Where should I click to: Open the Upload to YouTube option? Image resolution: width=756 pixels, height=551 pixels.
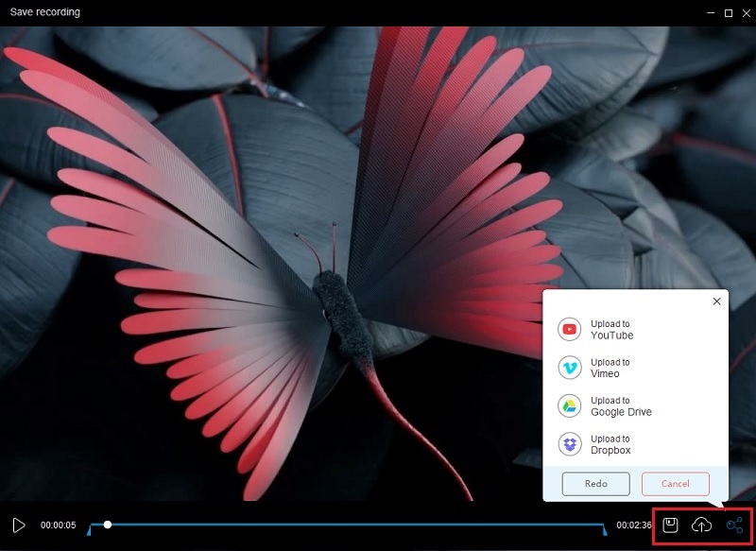click(612, 328)
